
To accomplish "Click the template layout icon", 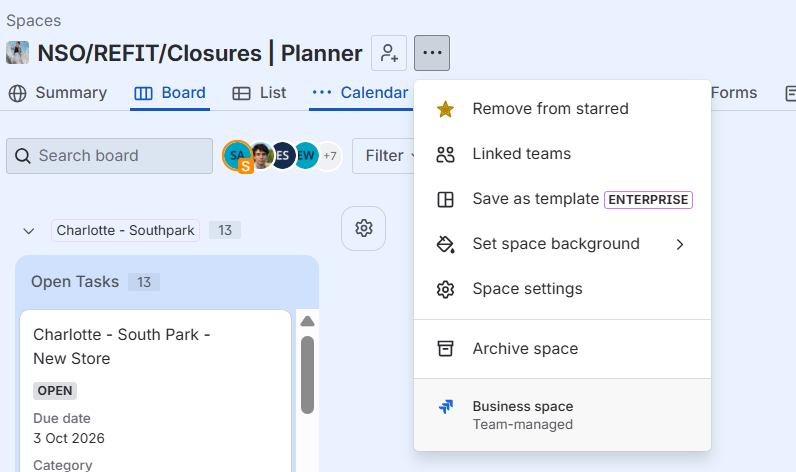I will coord(445,199).
